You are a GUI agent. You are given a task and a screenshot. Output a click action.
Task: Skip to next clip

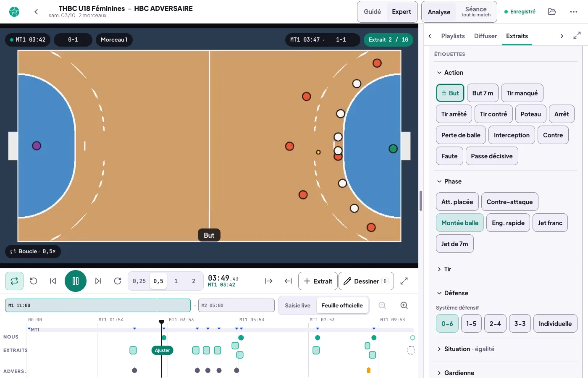tap(98, 281)
